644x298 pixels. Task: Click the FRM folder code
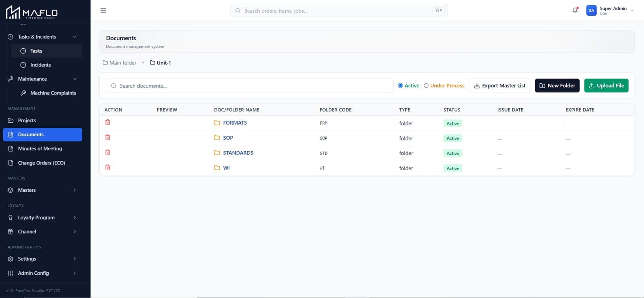click(324, 123)
